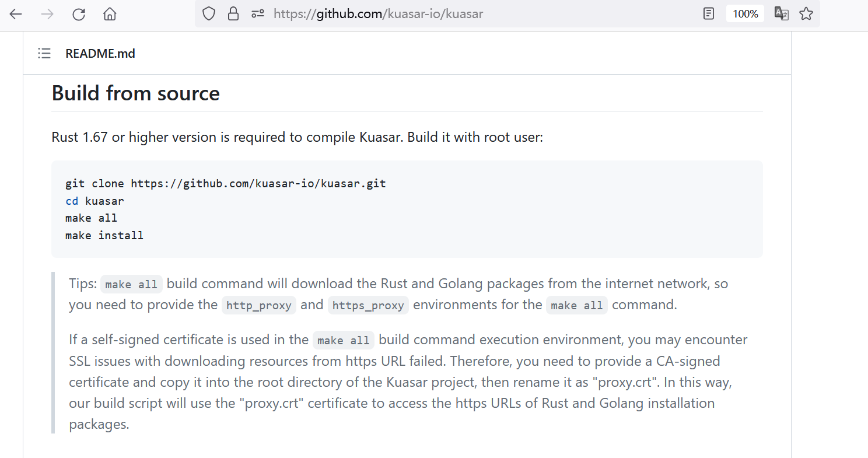Screen dimensions: 868x458
Task: Reload the current GitHub page
Action: click(x=79, y=14)
